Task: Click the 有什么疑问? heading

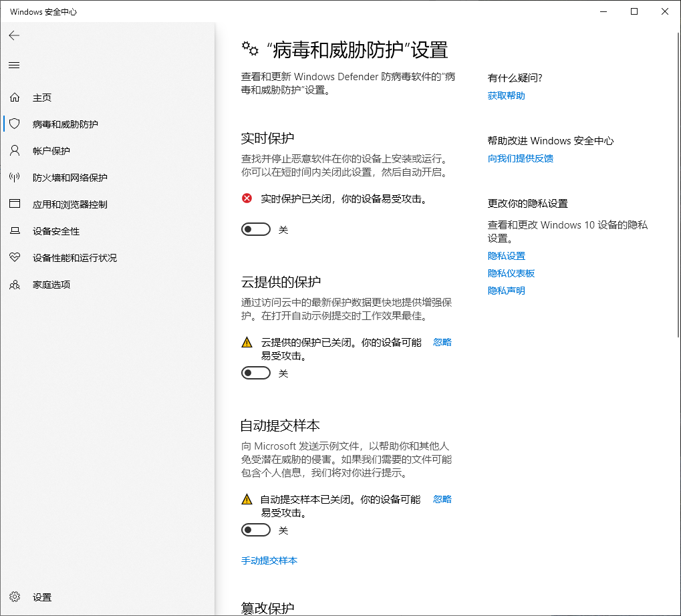Action: coord(515,78)
